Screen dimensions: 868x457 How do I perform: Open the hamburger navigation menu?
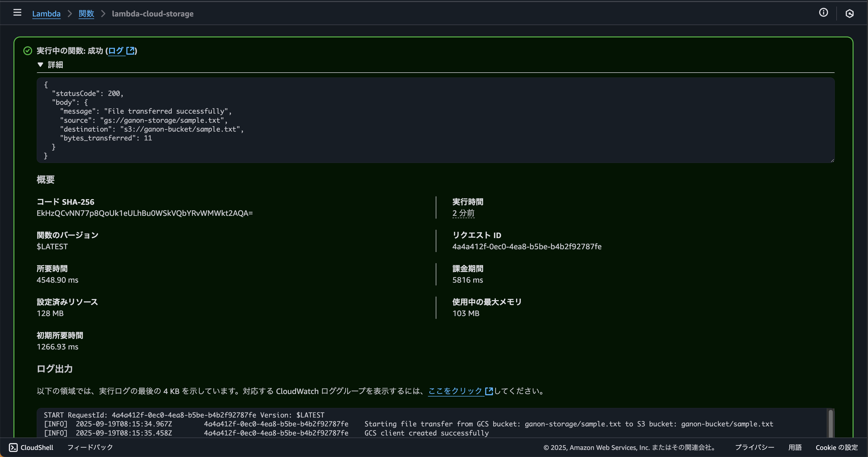tap(17, 13)
